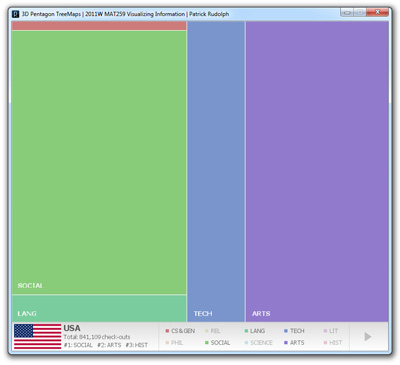The height and width of the screenshot is (365, 400).
Task: Click the '#1: SOCIAL' ranking text
Action: [x=78, y=345]
